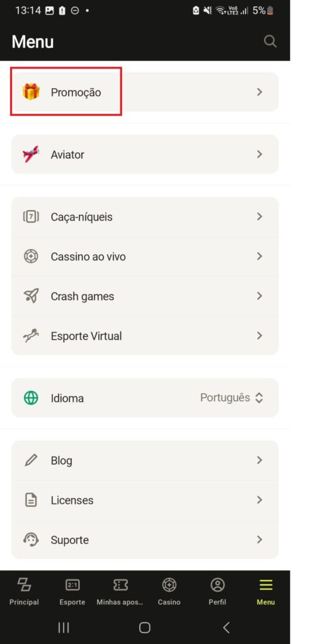Screen dimensions: 330x644
Task: Launch the Aviator plane icon
Action: tap(31, 154)
